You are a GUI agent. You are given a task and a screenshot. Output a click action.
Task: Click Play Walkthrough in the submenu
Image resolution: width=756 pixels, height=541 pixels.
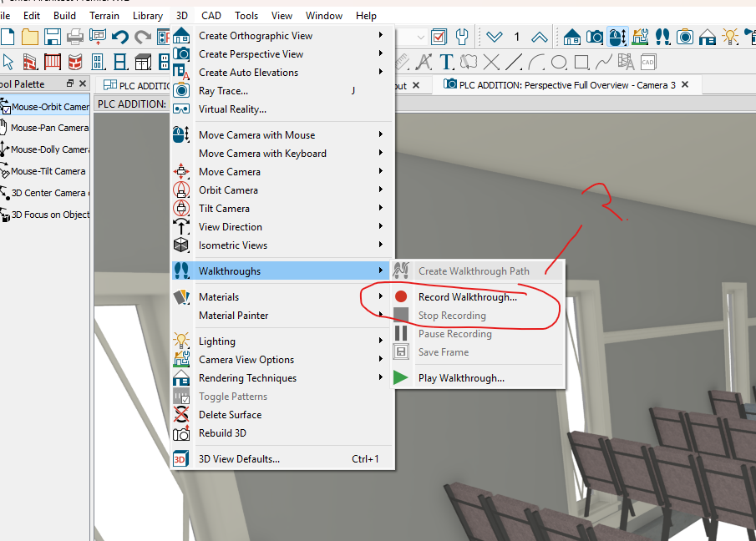[461, 378]
